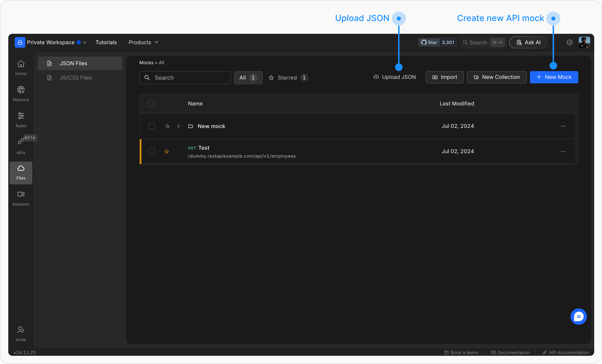Click the mocks Search input field
Screen dimensions: 602x364
click(x=185, y=78)
